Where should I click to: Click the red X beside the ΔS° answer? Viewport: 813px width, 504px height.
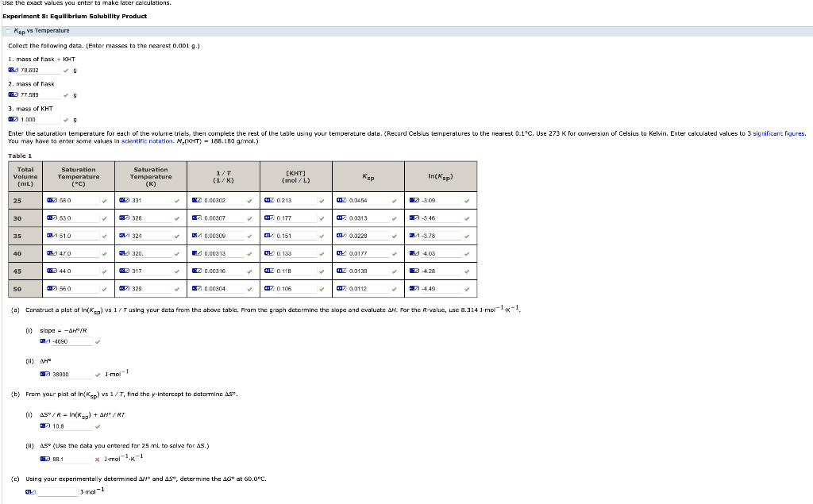click(x=97, y=459)
